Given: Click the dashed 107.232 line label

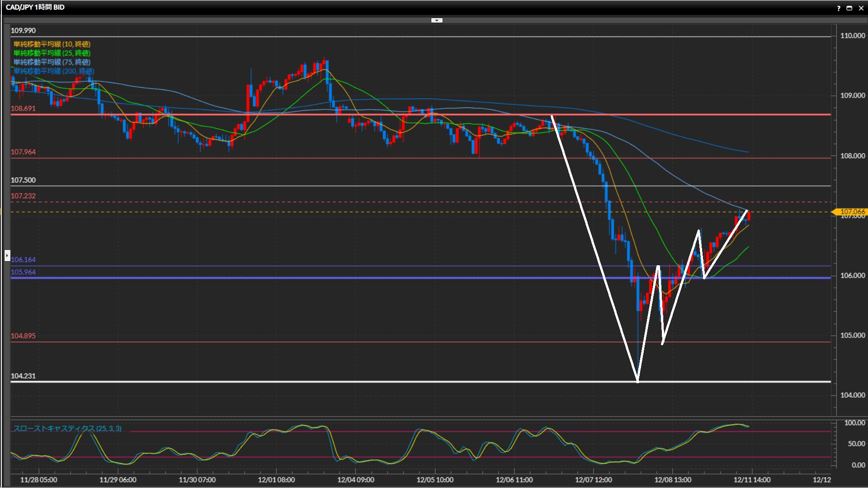Looking at the screenshot, I should pos(23,196).
